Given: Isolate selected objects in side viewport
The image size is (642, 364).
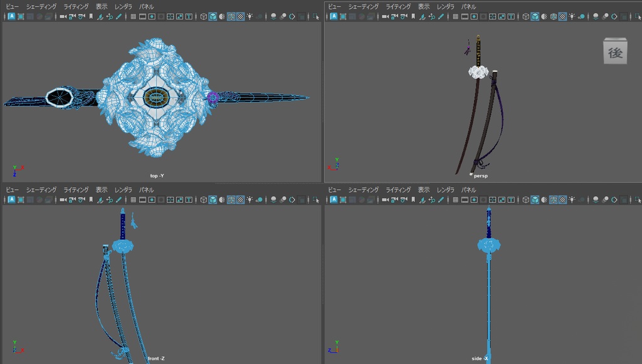Looking at the screenshot, I should pyautogui.click(x=638, y=200).
